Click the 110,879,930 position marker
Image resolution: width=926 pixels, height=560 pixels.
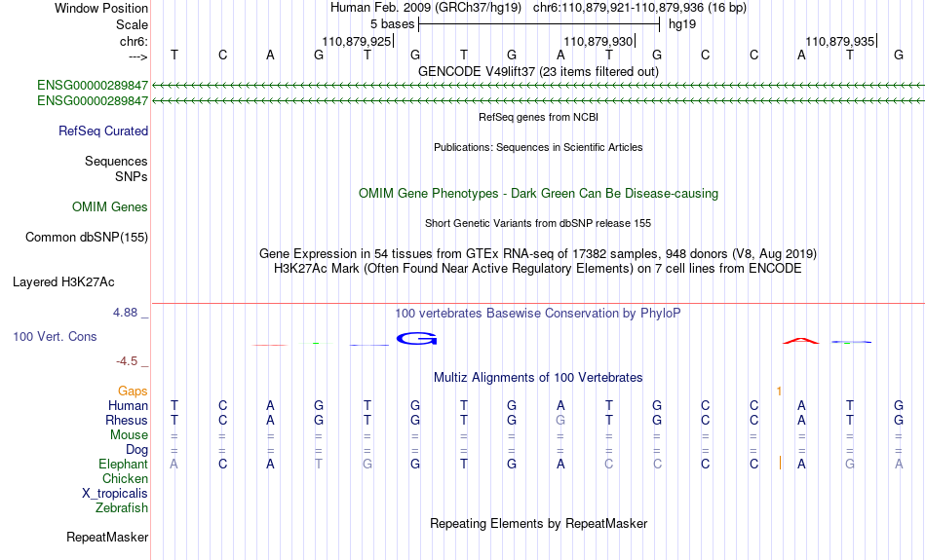(x=599, y=41)
